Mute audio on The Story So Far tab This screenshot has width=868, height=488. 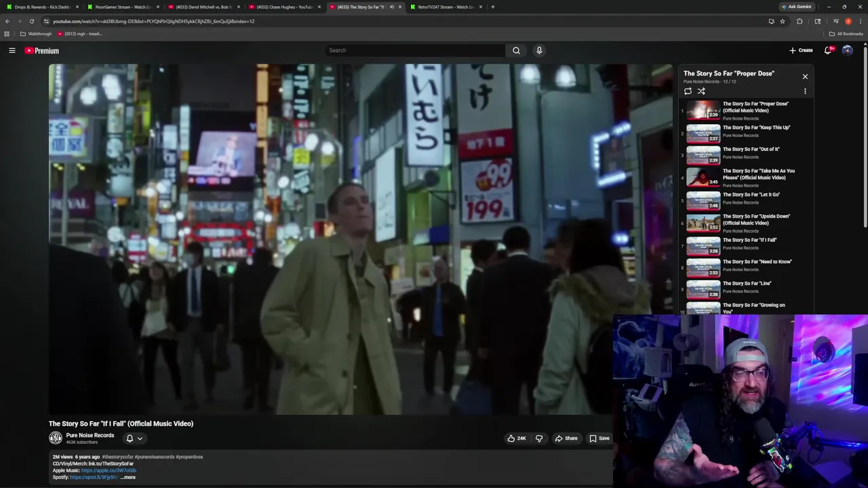pyautogui.click(x=391, y=7)
